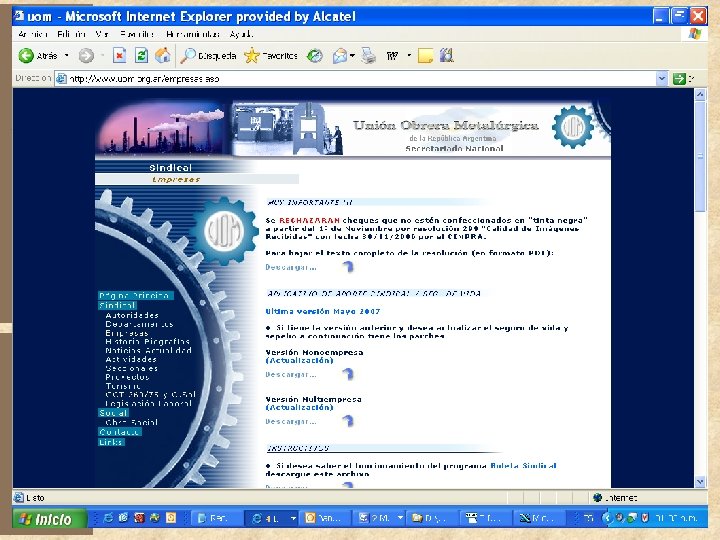Open the Boleta Sindical link

523,465
